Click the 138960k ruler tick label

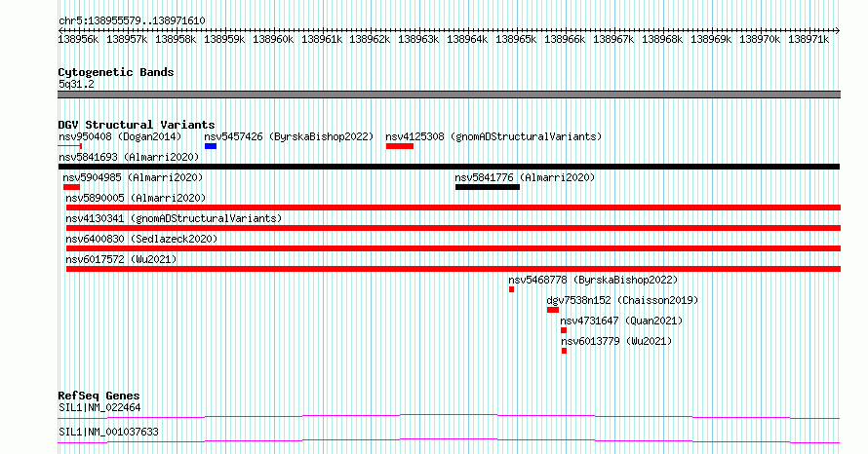coord(273,39)
